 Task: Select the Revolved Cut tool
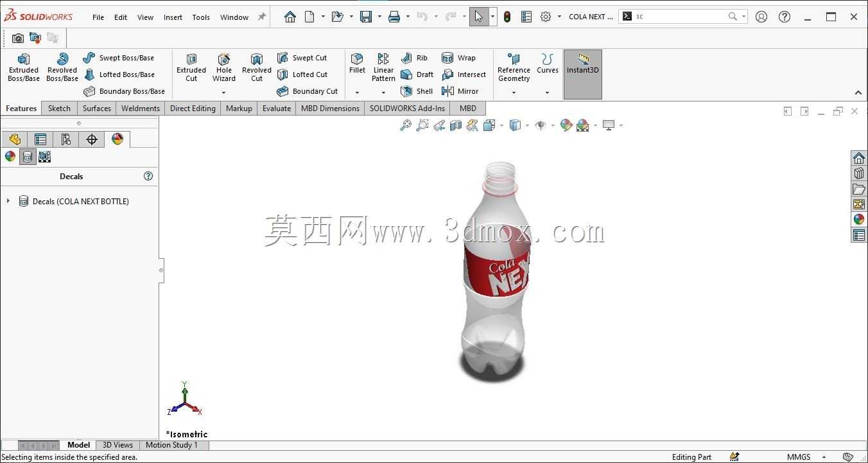(x=257, y=67)
